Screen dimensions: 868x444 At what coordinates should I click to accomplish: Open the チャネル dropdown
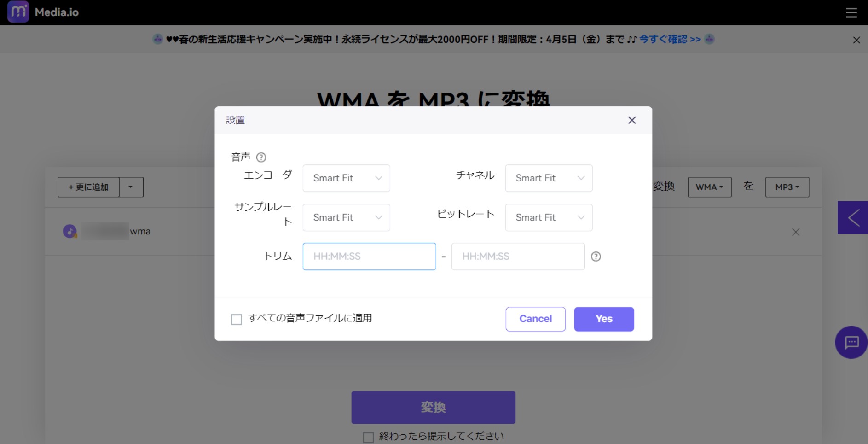tap(549, 178)
